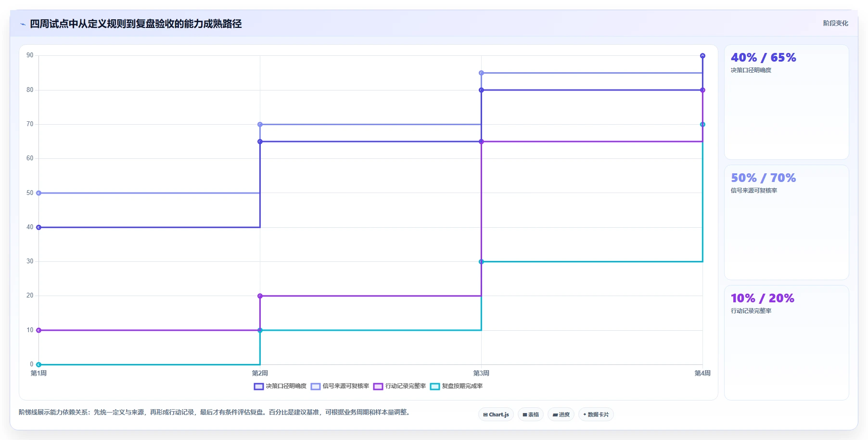This screenshot has width=868, height=440.
Task: Click the 第1周 x-axis label
Action: [x=38, y=373]
